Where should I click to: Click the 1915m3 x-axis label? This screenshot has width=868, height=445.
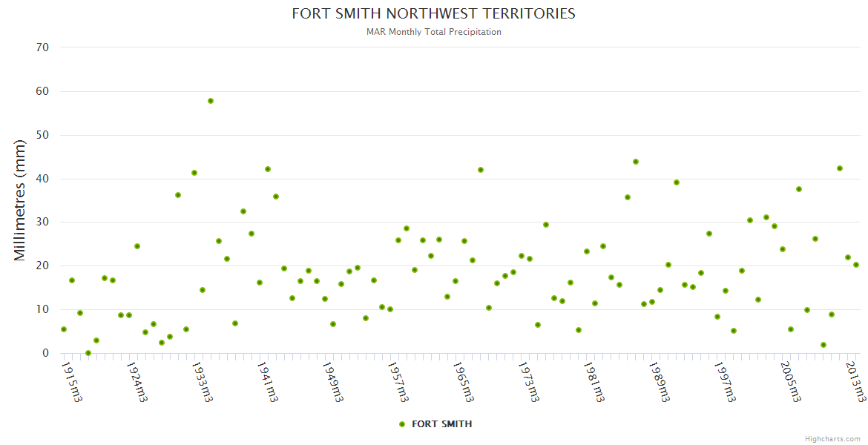(72, 383)
